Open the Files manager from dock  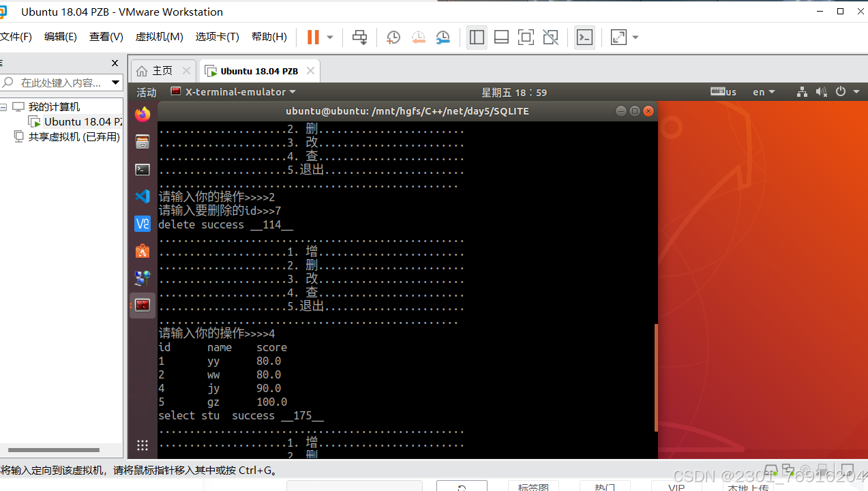coord(143,142)
